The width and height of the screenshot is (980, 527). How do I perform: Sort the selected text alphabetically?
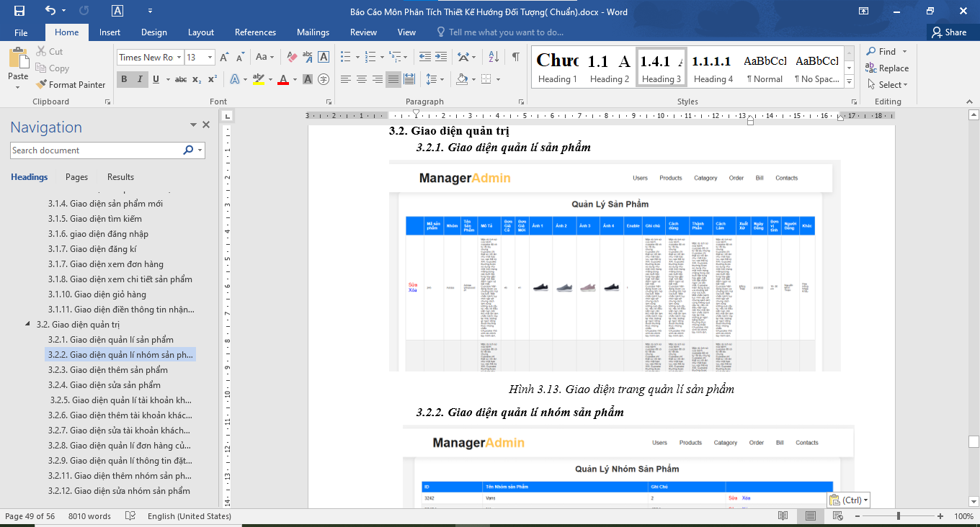click(x=494, y=57)
